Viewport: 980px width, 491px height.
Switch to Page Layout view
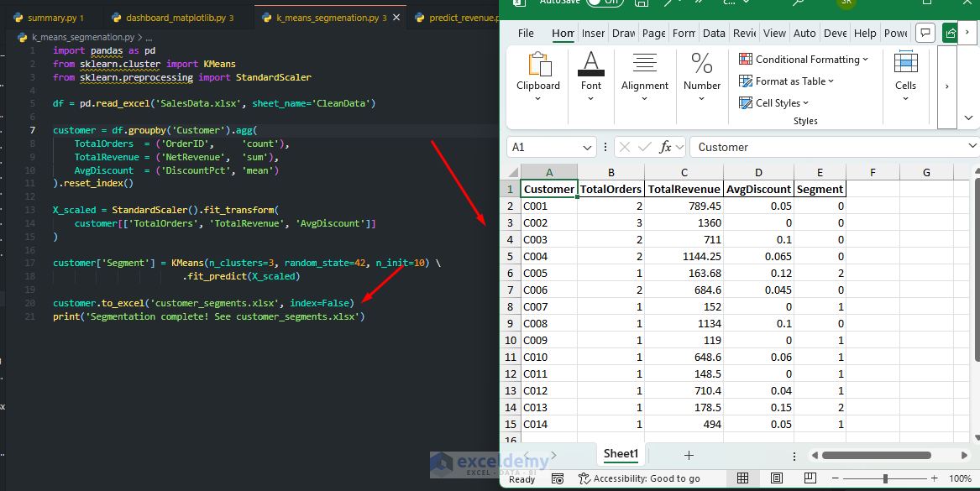[777, 478]
